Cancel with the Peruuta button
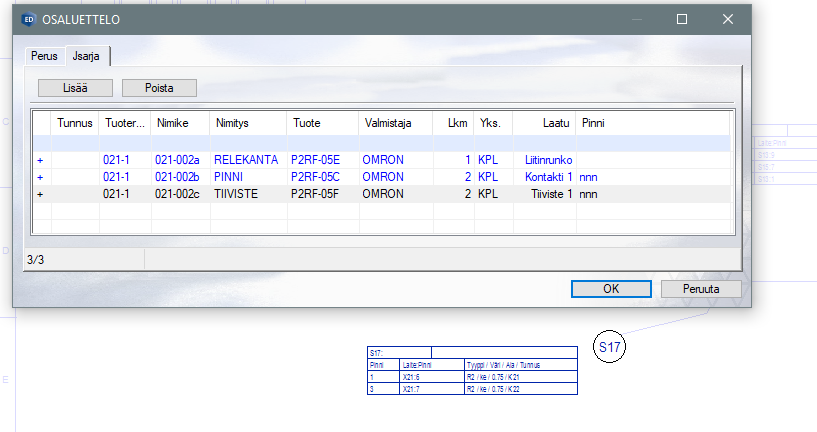The image size is (817, 432). (701, 289)
